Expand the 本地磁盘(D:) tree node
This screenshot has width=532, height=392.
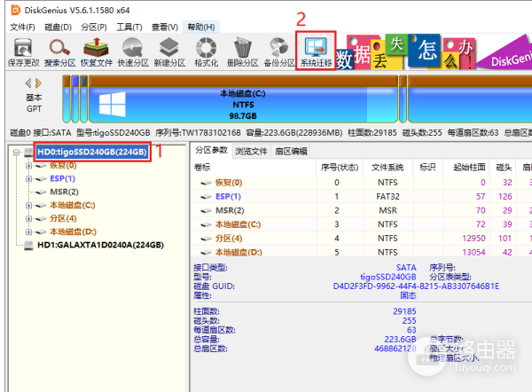tap(29, 231)
